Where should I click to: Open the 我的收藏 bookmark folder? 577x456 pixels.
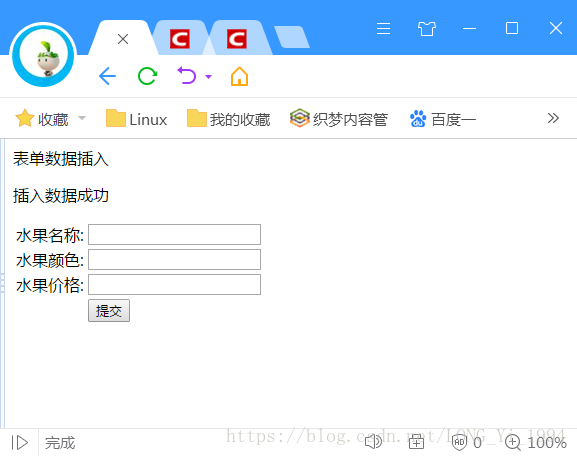(229, 119)
